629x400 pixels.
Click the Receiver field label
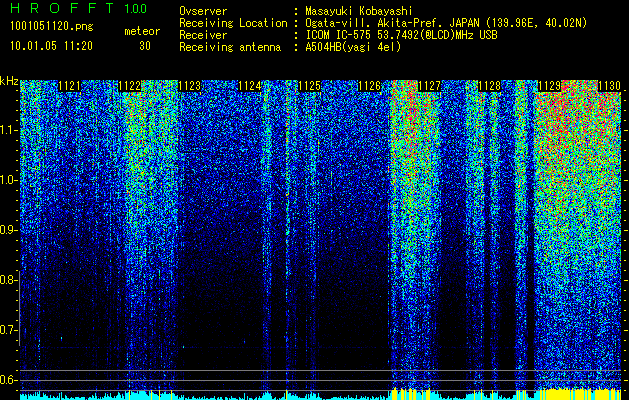coord(203,35)
